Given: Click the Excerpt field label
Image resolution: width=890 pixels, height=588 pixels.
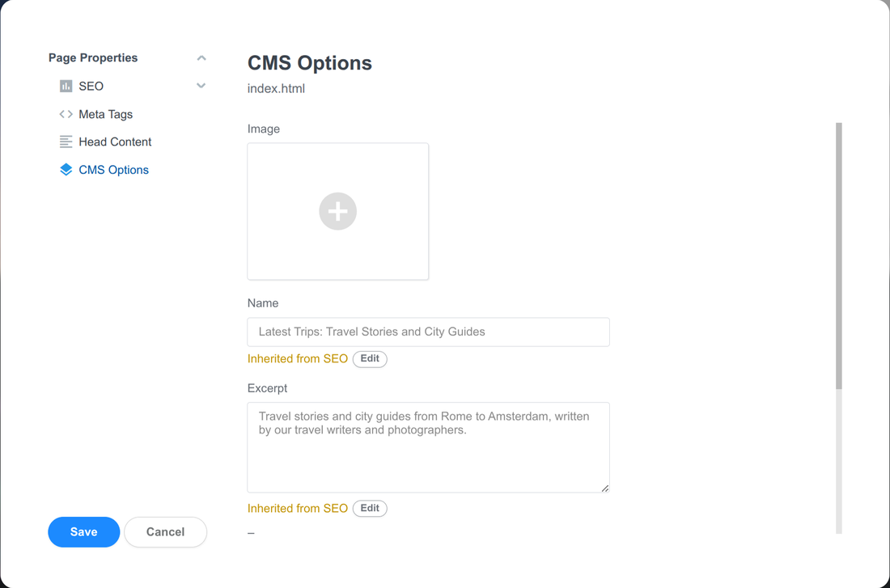Looking at the screenshot, I should tap(267, 388).
